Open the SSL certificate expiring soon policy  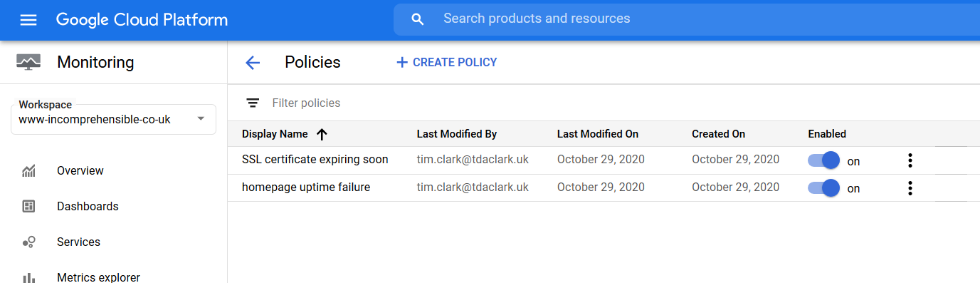(315, 160)
